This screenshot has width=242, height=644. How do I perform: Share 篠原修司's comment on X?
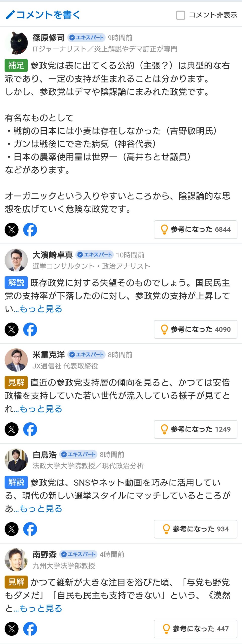click(x=12, y=230)
